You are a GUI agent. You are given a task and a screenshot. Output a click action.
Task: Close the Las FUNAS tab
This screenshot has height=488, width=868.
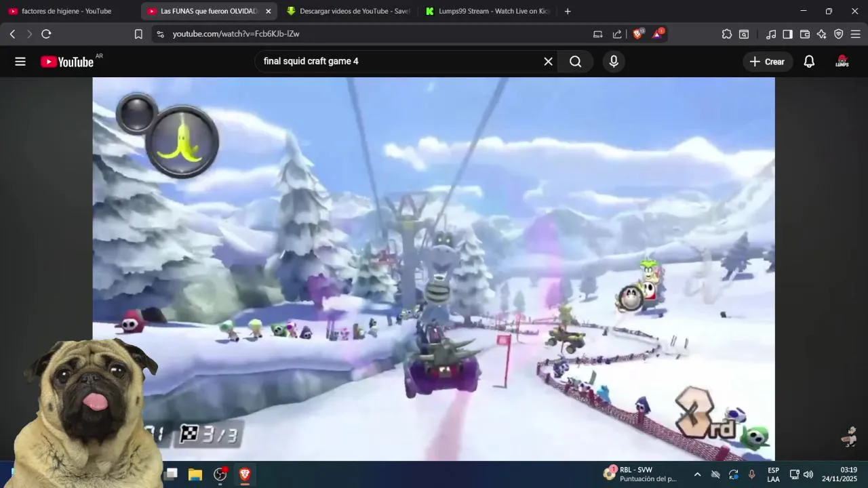pos(268,11)
